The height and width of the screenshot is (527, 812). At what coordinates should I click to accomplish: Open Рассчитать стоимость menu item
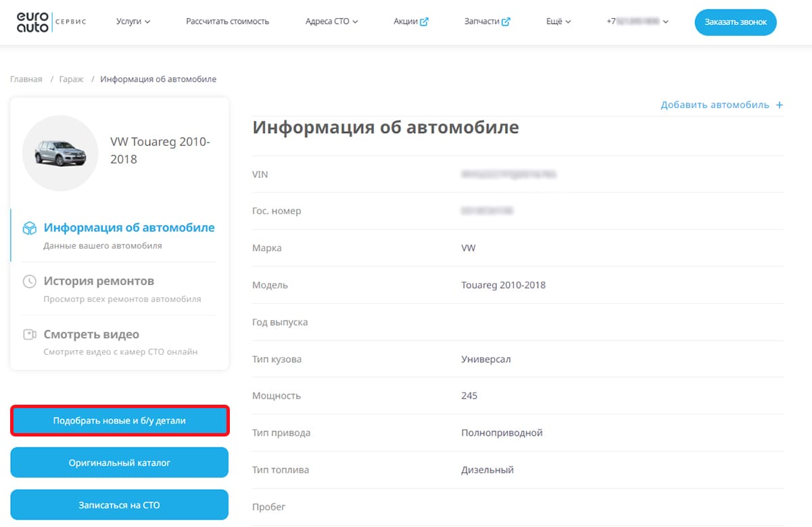(x=227, y=22)
